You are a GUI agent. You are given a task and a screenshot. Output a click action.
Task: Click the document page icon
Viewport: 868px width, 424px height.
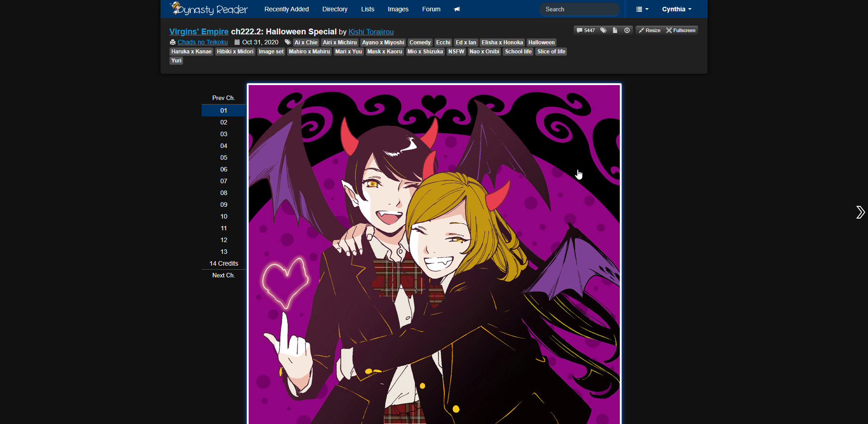615,30
